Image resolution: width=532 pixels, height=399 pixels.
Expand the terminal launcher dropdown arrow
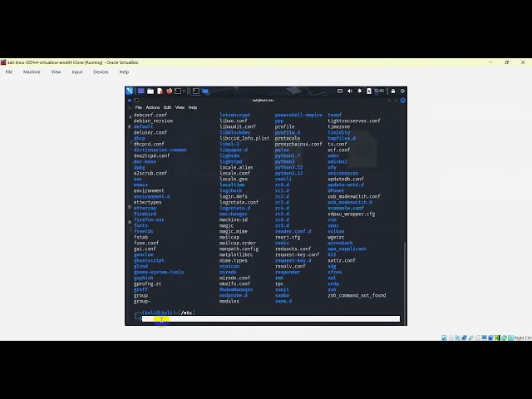[184, 91]
